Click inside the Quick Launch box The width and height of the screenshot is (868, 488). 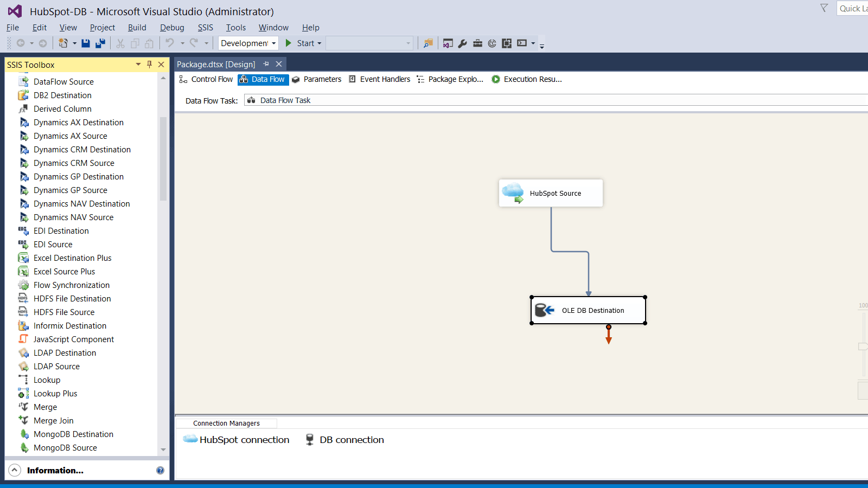(x=852, y=8)
